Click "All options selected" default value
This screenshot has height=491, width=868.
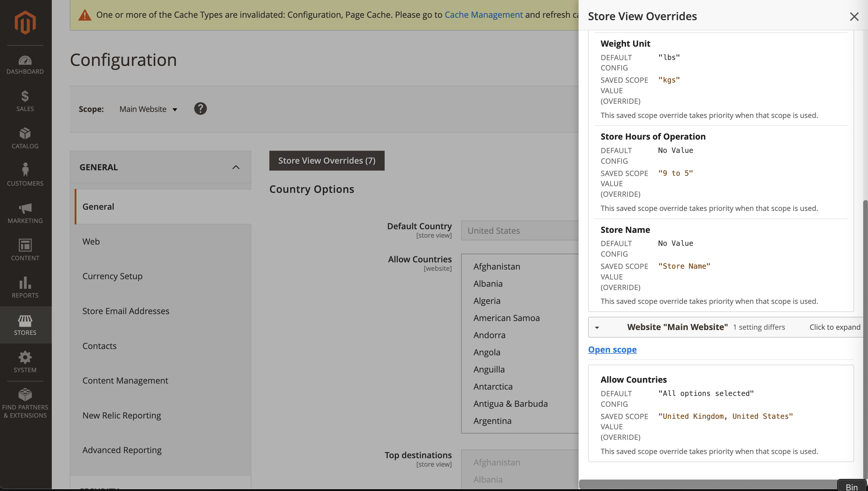pos(706,393)
